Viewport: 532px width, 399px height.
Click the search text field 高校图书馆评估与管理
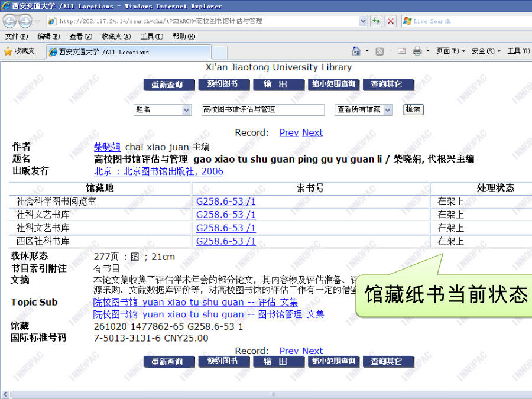(x=263, y=109)
